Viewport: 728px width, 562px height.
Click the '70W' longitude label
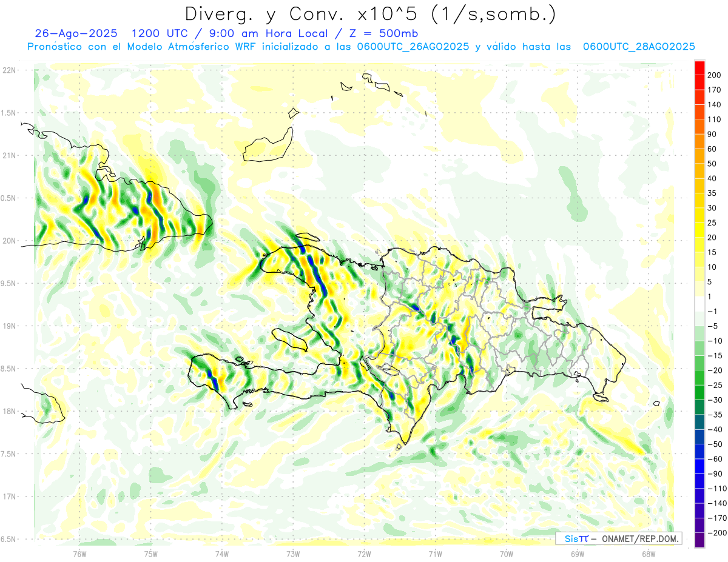pos(507,554)
